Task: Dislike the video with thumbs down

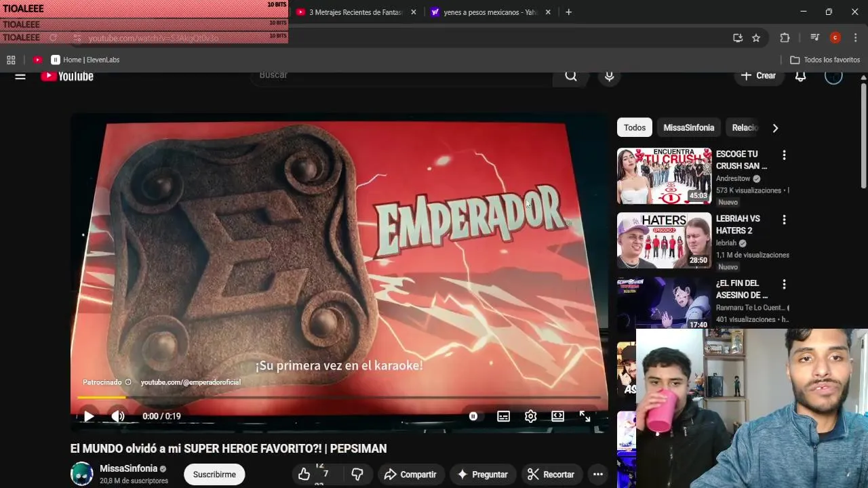Action: tap(357, 474)
